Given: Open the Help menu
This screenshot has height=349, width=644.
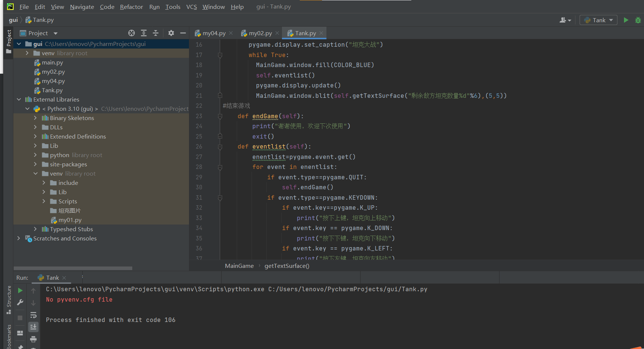Looking at the screenshot, I should point(237,7).
